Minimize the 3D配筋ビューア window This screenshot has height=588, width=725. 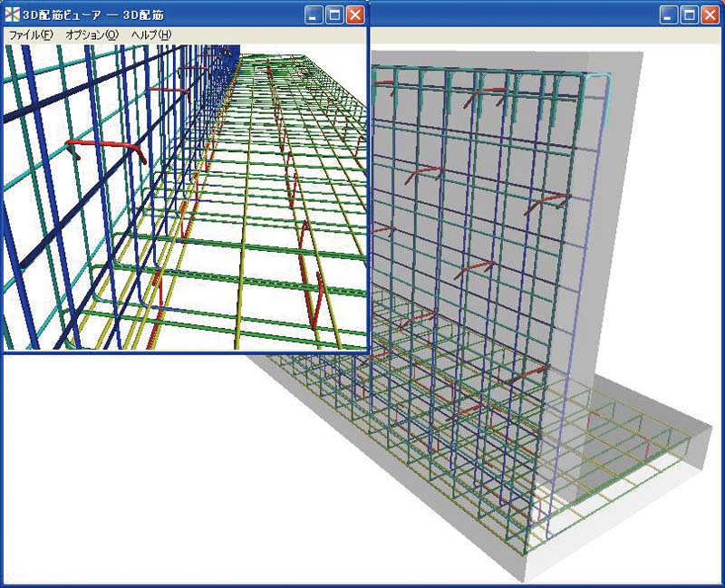point(313,15)
